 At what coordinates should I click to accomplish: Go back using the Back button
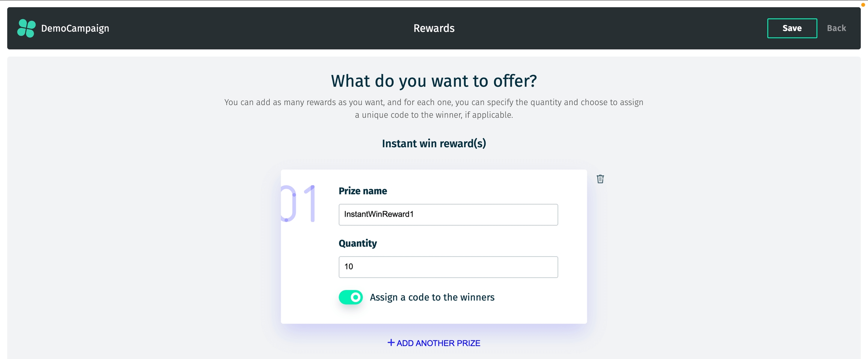click(x=836, y=28)
